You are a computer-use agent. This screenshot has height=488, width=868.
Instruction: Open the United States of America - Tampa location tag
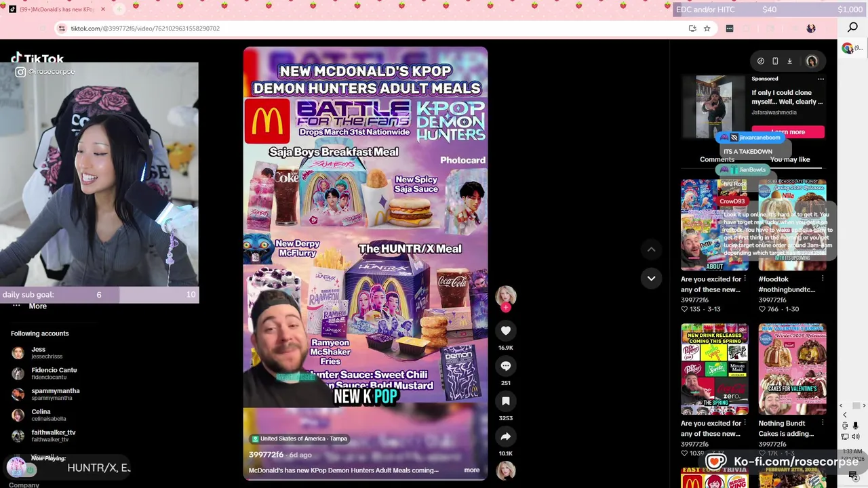pyautogui.click(x=299, y=439)
